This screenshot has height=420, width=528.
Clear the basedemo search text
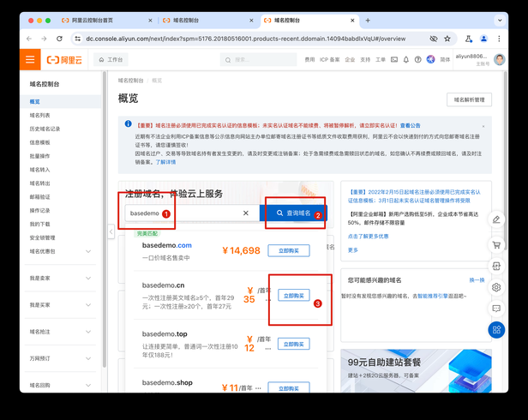coord(246,213)
